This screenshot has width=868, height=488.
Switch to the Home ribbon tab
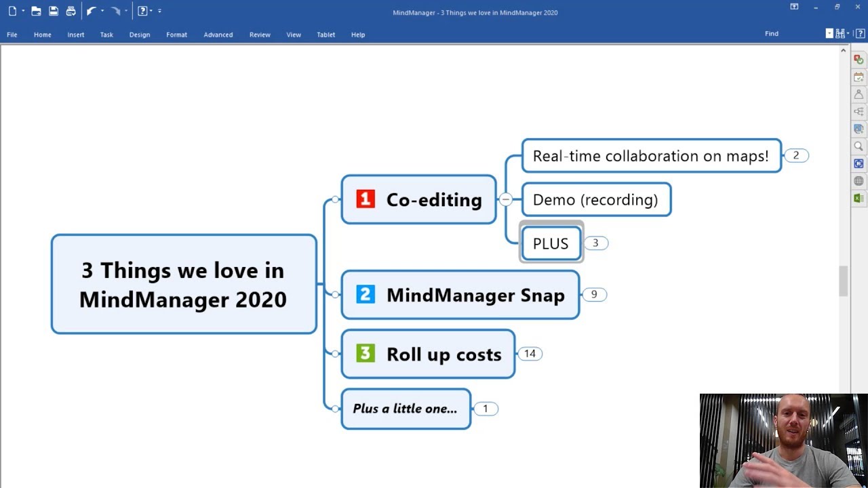tap(43, 35)
